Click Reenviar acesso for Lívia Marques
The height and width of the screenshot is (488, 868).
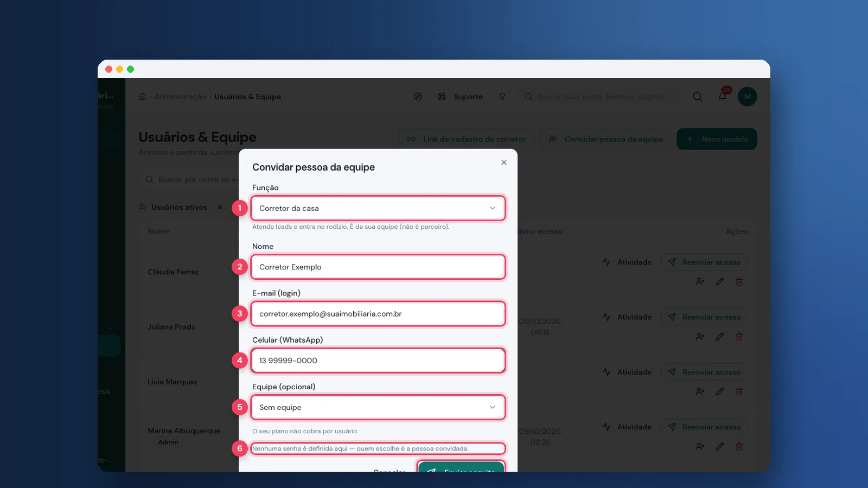(704, 372)
